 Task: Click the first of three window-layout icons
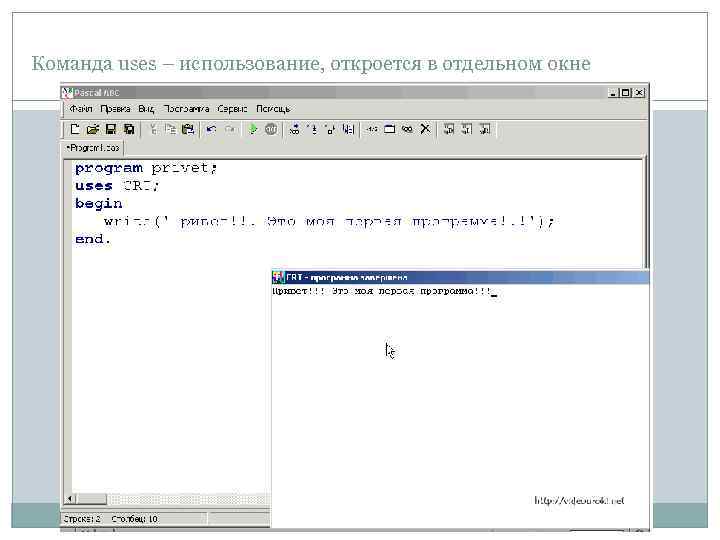tap(449, 129)
